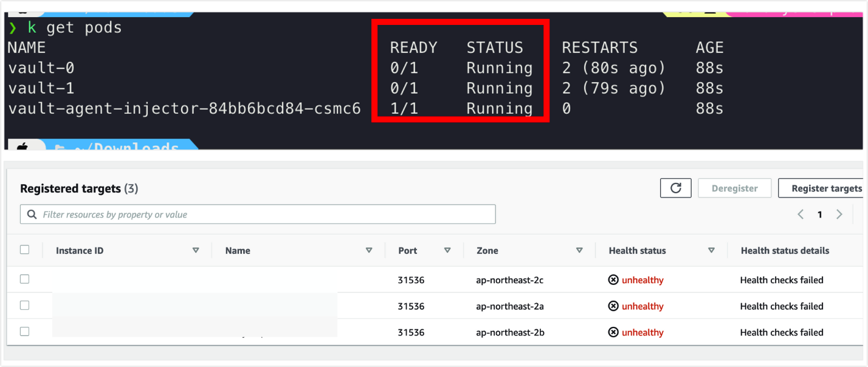
Task: Click the READY column header in terminal
Action: (x=413, y=48)
